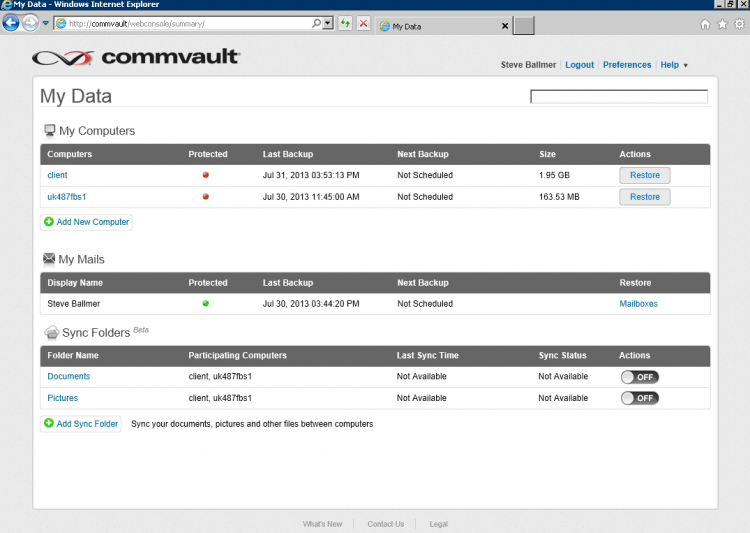Click the Jul 30, 2013 11:45:00 AM backup time

point(311,197)
